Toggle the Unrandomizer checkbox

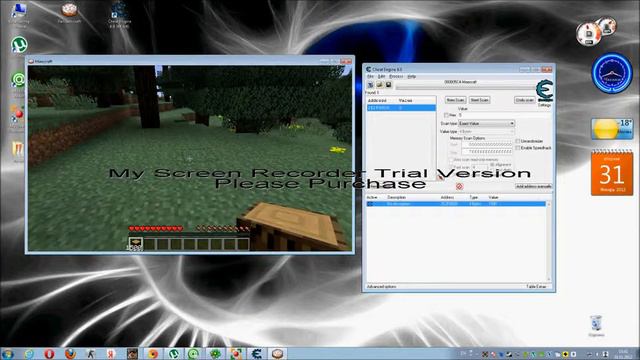point(518,141)
